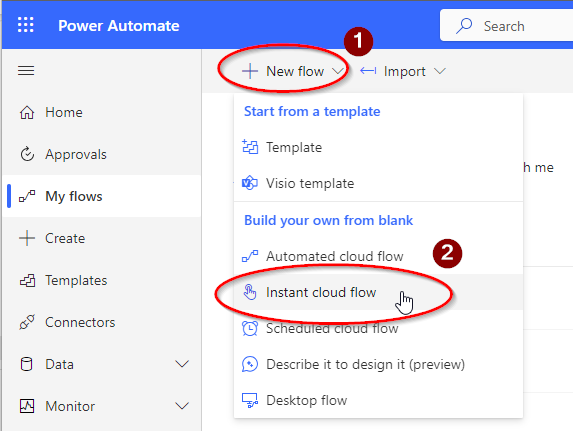The image size is (573, 431).
Task: Click the My flows icon
Action: [x=27, y=196]
